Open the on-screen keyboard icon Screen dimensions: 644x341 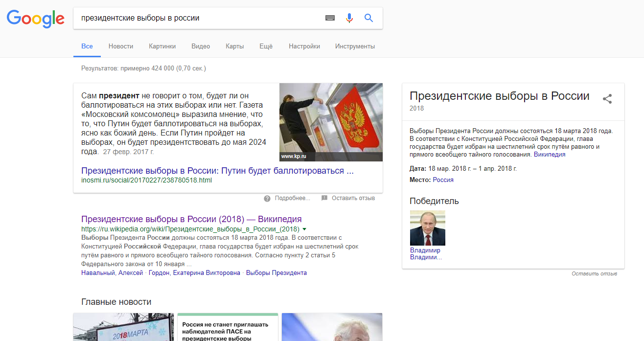(330, 18)
